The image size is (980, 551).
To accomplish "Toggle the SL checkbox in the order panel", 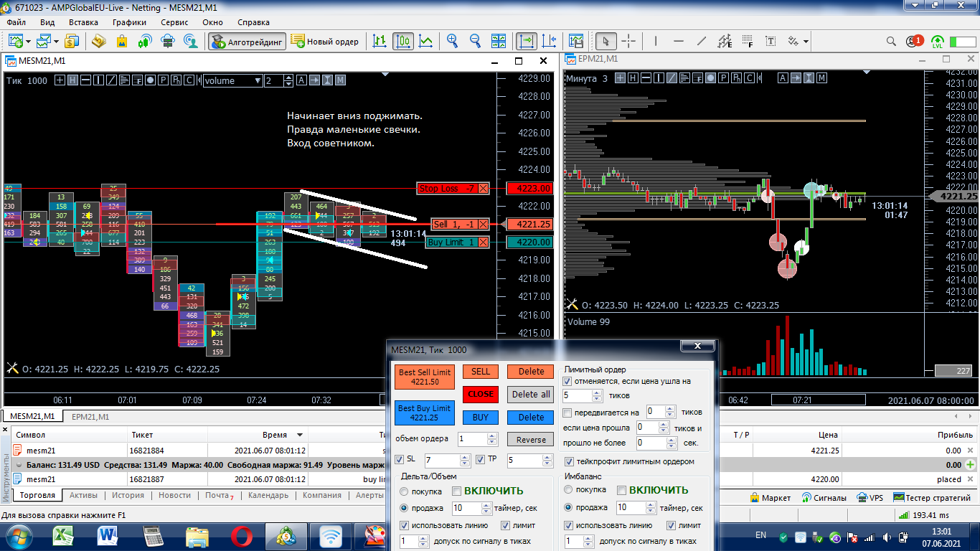I will tap(400, 460).
